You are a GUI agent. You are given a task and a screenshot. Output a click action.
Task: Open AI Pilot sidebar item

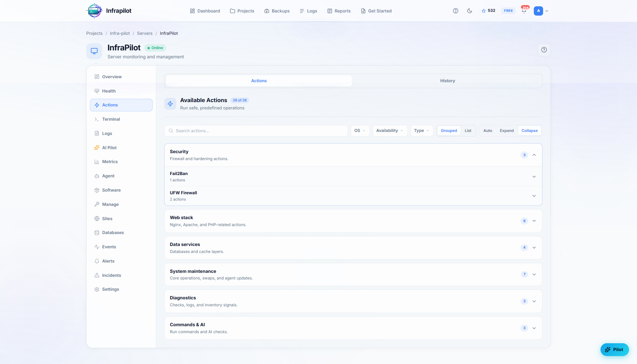[x=109, y=148]
